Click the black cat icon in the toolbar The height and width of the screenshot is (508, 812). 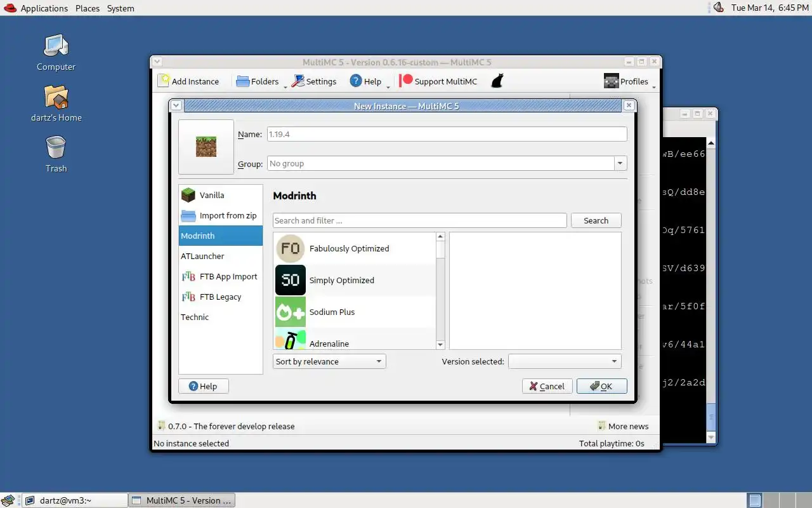[497, 81]
